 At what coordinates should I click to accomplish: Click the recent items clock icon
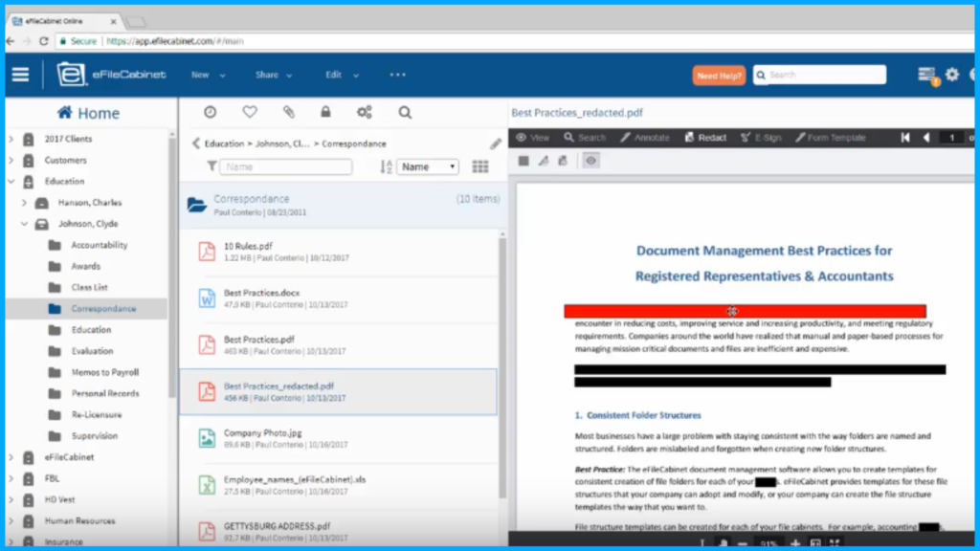210,112
